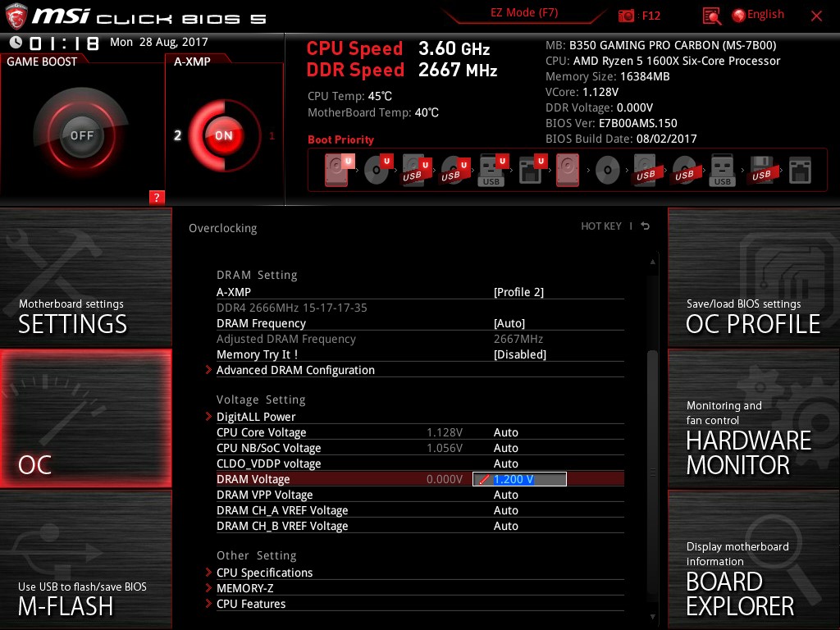840x630 pixels.
Task: Open A-XMP [Profile 2] value dropdown
Action: (x=518, y=292)
